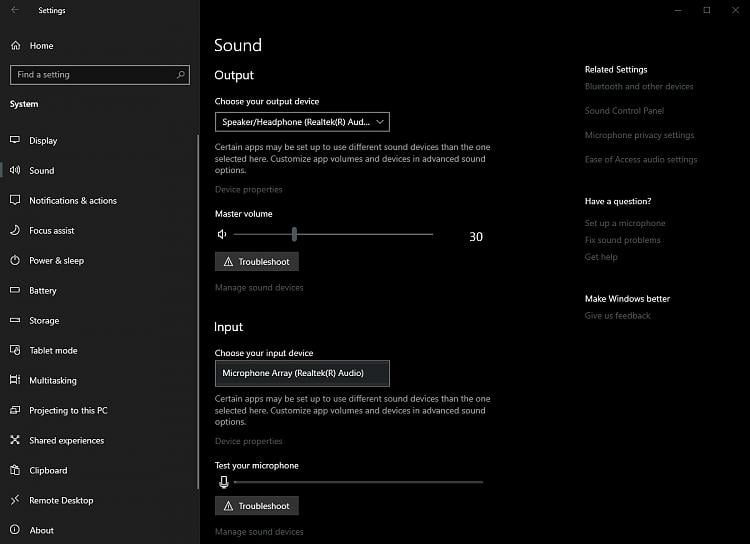
Task: Click the Display monitor icon
Action: [x=15, y=140]
